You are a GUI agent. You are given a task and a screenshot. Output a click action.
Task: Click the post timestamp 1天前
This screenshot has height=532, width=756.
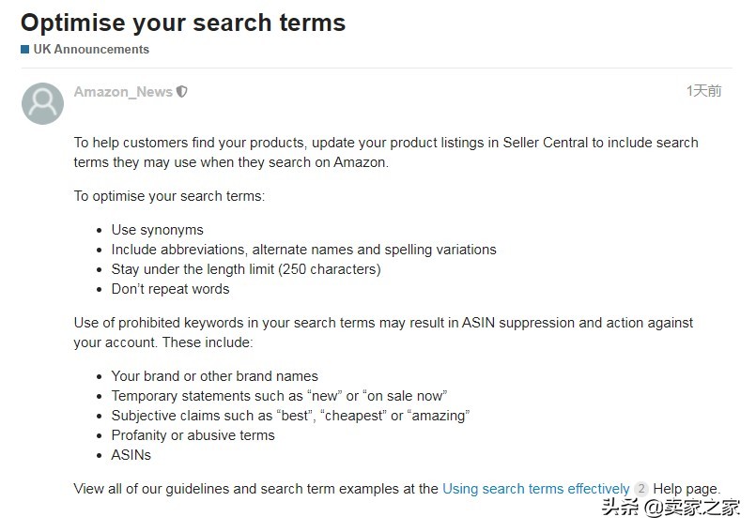(x=704, y=91)
